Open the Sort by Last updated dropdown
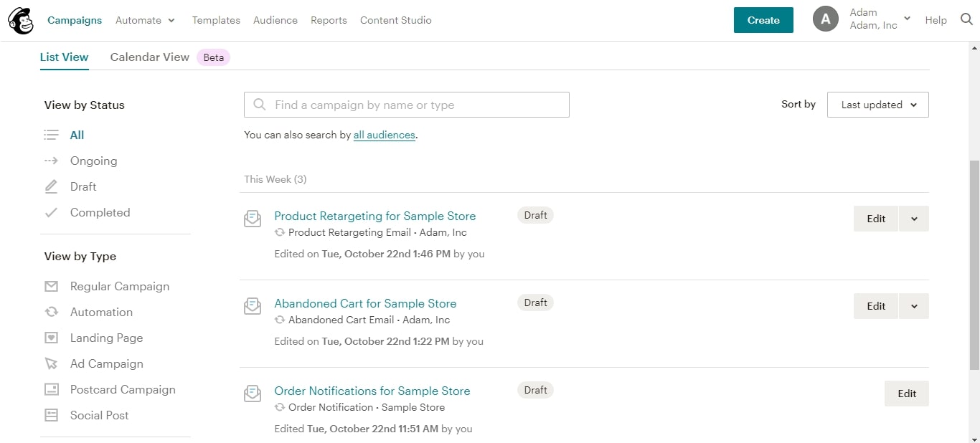Viewport: 980px width, 443px height. (x=877, y=105)
